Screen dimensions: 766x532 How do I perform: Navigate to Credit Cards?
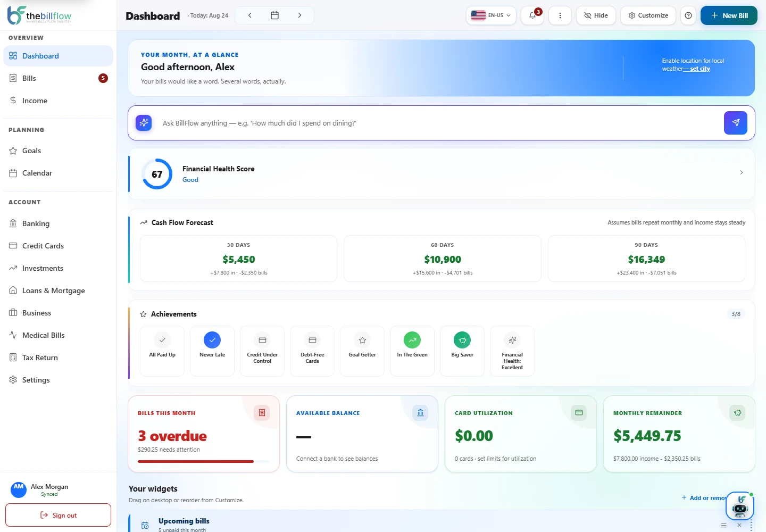[58, 246]
